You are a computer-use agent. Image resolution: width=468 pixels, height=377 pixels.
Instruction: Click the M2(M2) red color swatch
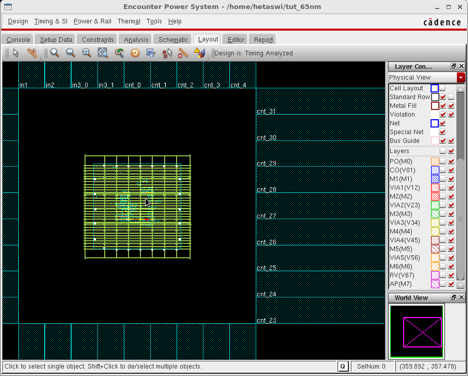(x=435, y=197)
